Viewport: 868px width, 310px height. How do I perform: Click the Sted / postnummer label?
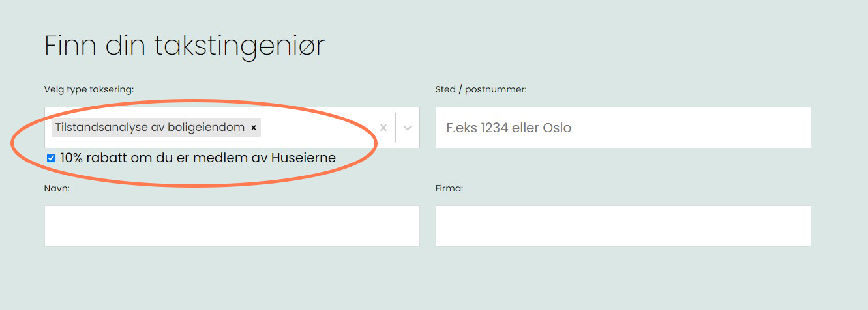coord(481,89)
